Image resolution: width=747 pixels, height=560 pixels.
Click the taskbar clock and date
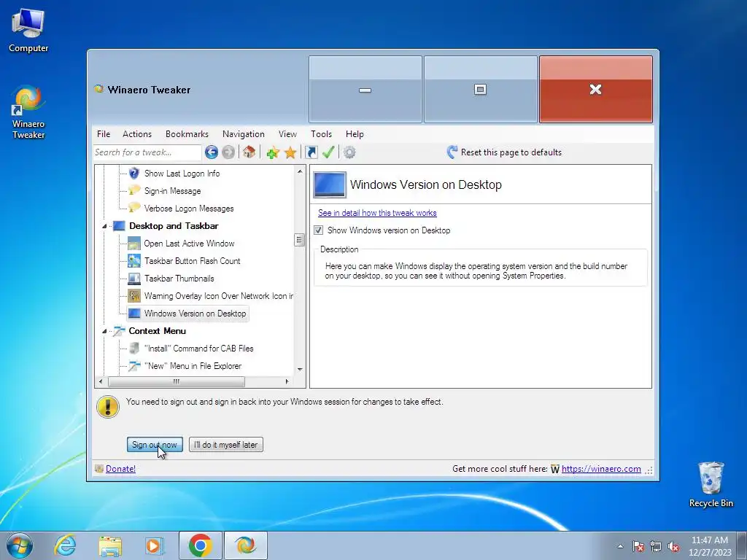pyautogui.click(x=710, y=546)
